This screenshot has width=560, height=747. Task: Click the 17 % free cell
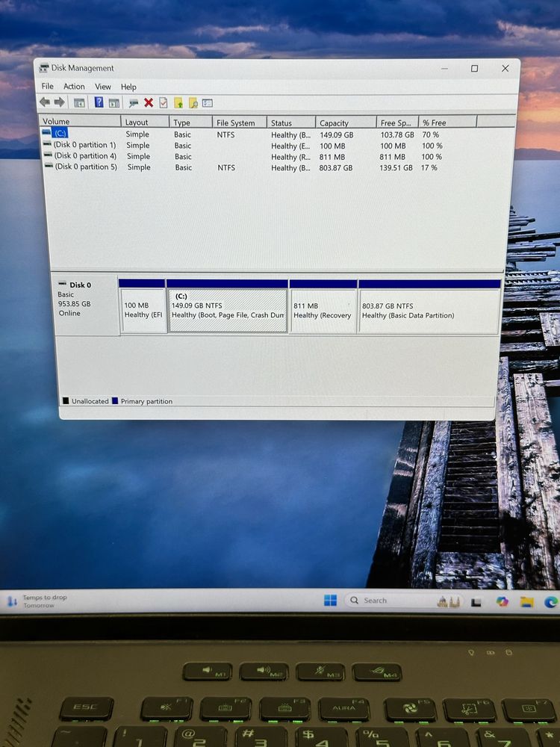pyautogui.click(x=429, y=167)
